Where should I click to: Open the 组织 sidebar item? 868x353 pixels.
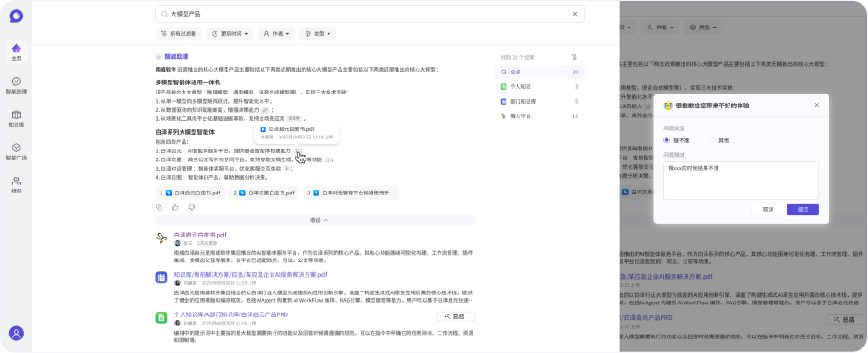tap(16, 185)
